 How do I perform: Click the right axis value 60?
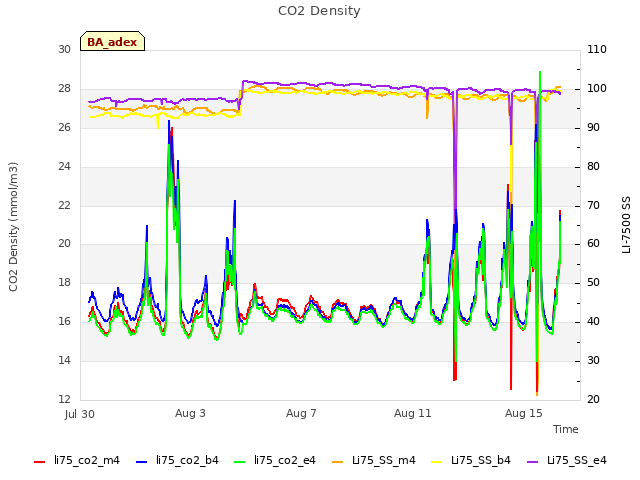(593, 244)
